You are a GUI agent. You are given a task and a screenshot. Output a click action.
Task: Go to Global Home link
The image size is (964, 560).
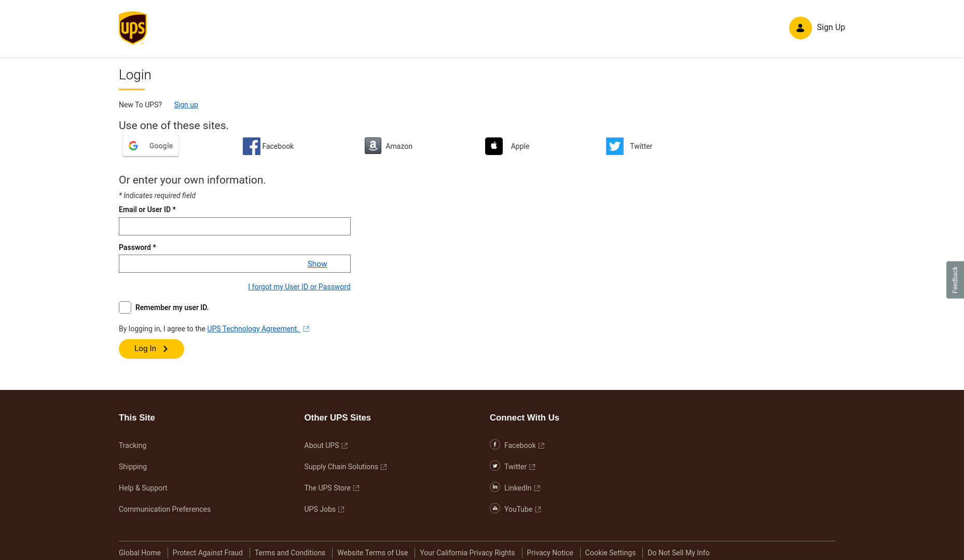click(140, 553)
